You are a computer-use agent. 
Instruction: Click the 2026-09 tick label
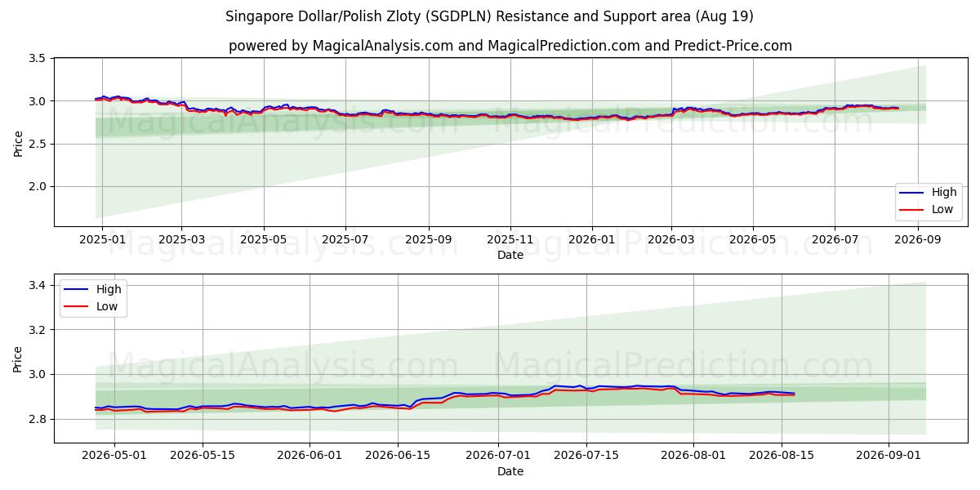click(918, 240)
